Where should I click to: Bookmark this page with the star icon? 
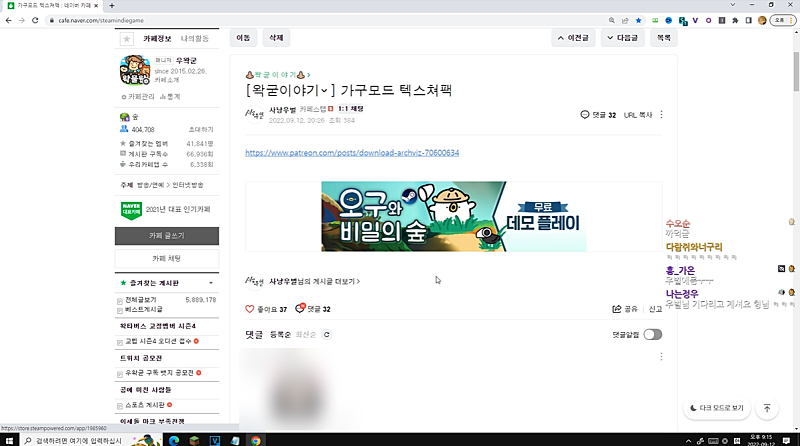(638, 20)
